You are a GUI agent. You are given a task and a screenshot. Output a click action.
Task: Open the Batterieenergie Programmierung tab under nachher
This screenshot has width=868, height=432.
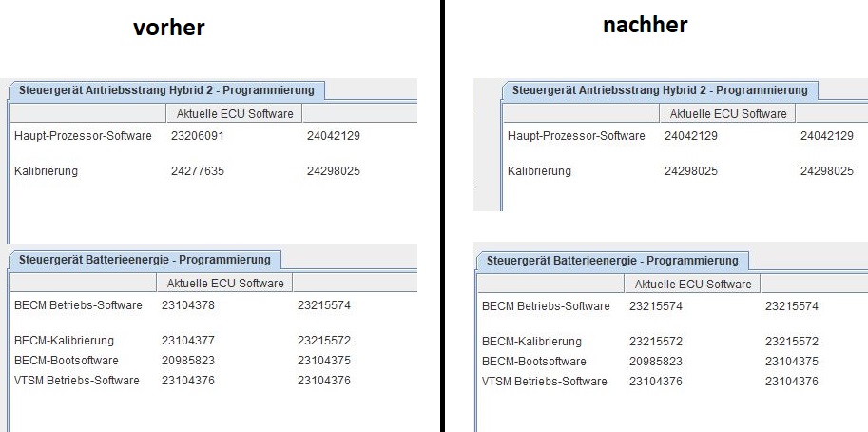coord(612,260)
